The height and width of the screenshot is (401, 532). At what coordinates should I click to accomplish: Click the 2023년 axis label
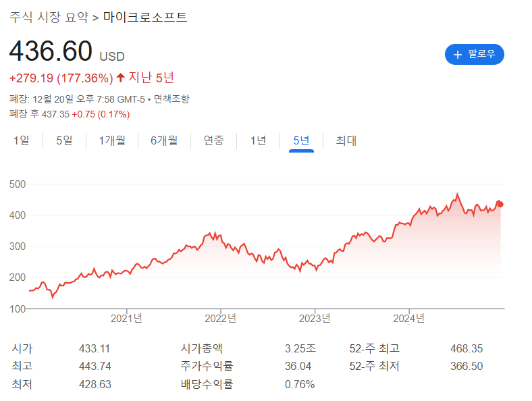315,318
